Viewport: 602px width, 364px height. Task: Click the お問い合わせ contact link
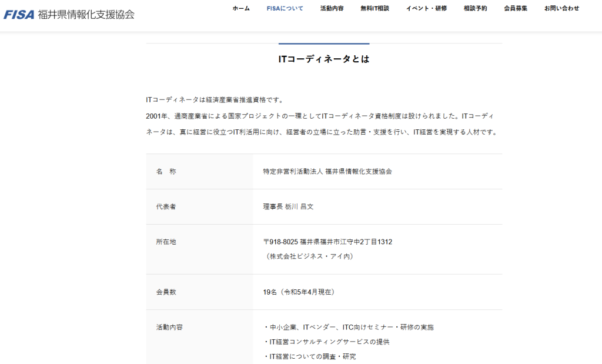[561, 8]
